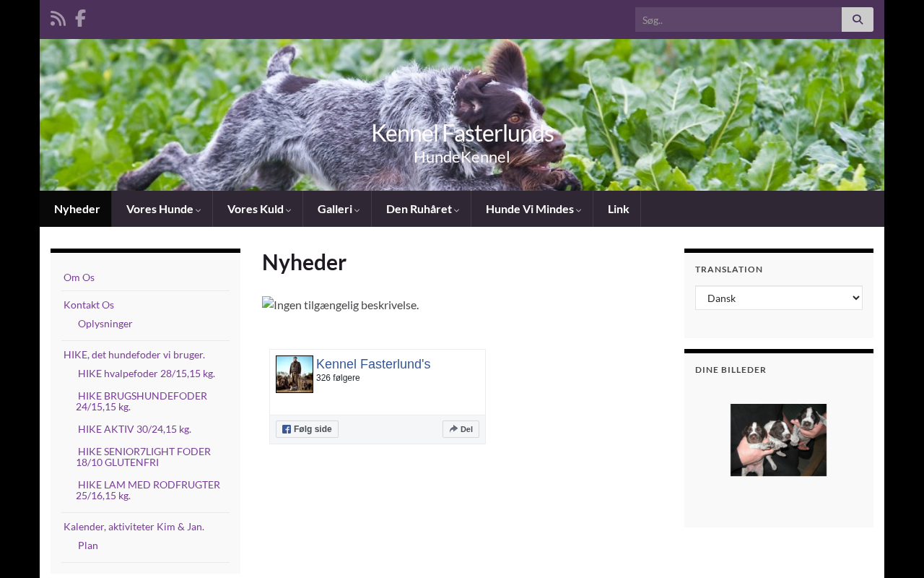924x578 pixels.
Task: Expand the Vores Hunde menu
Action: pyautogui.click(x=162, y=209)
